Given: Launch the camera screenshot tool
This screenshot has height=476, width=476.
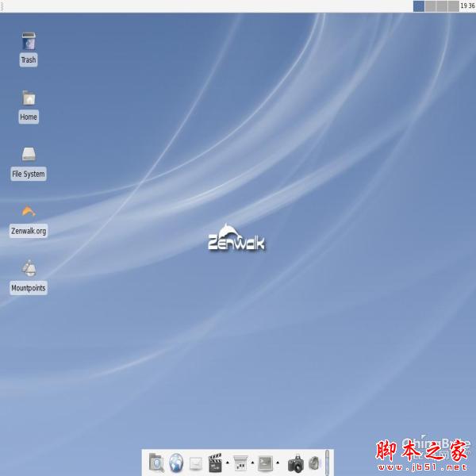Looking at the screenshot, I should 296,463.
